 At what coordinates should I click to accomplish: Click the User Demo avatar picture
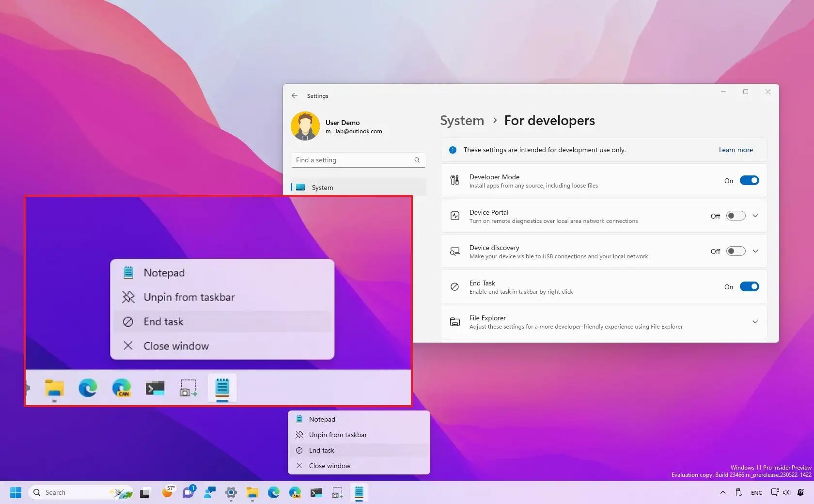click(x=305, y=126)
